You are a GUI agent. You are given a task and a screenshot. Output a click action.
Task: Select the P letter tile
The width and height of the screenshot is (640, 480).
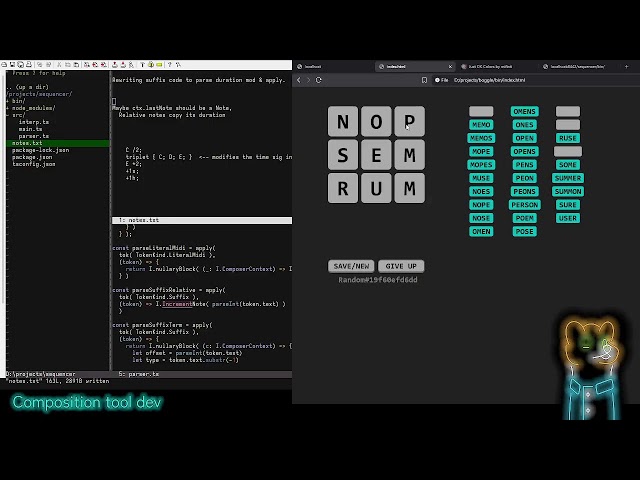click(409, 121)
